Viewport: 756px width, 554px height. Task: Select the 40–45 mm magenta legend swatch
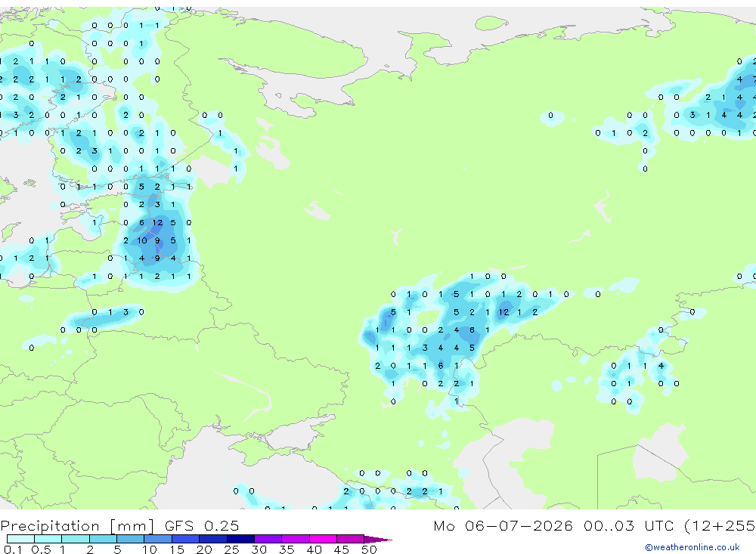(323, 539)
